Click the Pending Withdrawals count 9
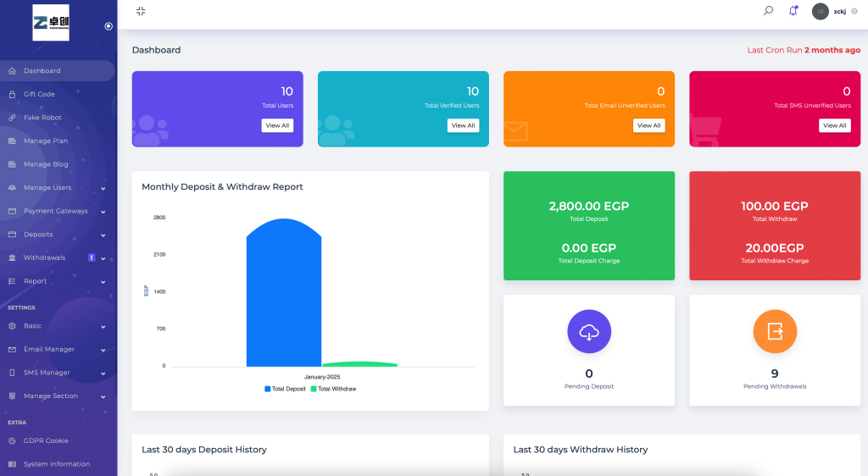 (x=775, y=374)
